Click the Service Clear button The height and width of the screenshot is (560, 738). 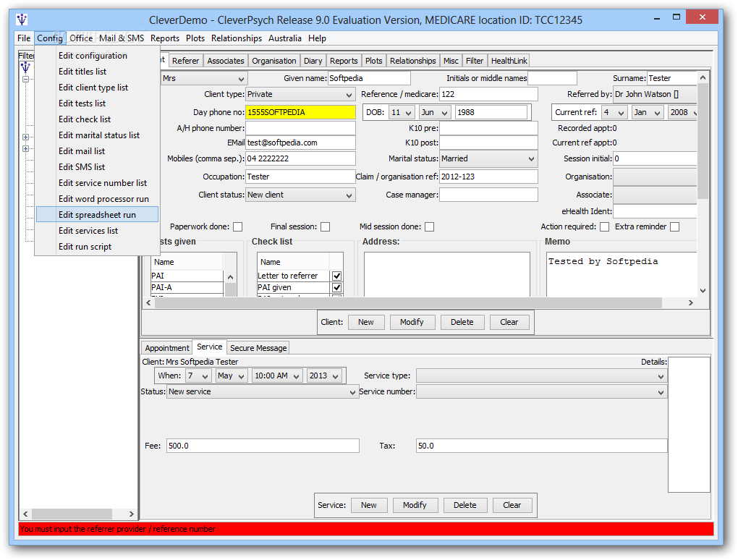pos(512,506)
